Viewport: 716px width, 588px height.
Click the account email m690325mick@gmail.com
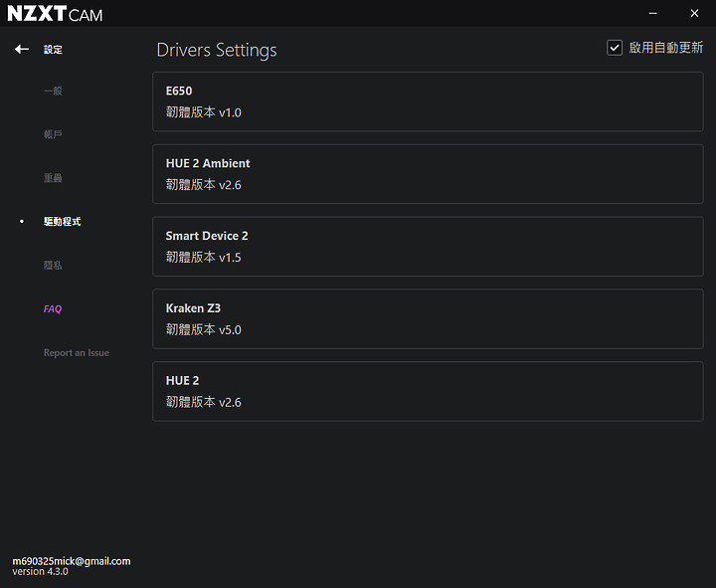click(x=72, y=561)
